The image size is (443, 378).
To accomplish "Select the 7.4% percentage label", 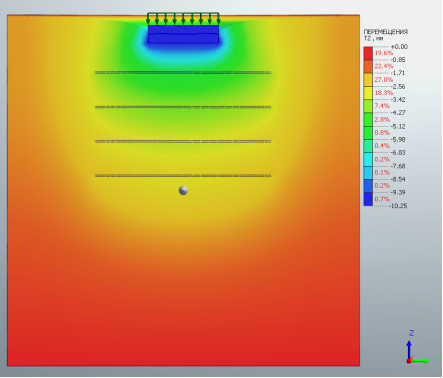I will (382, 106).
